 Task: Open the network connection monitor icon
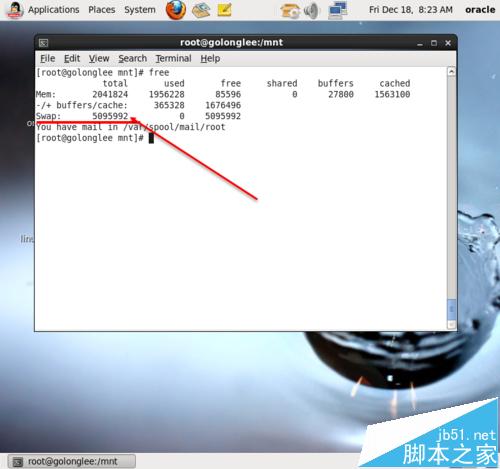tap(337, 10)
